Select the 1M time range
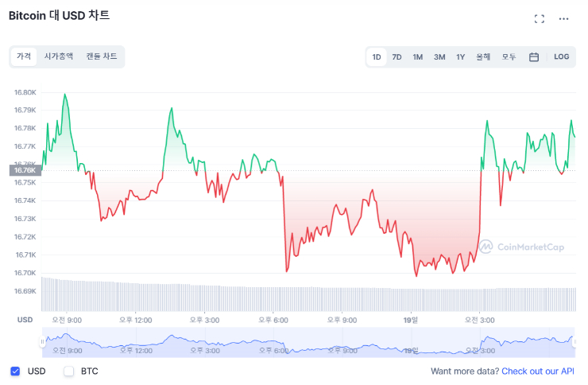Viewport: 588px width, 385px height. tap(417, 56)
